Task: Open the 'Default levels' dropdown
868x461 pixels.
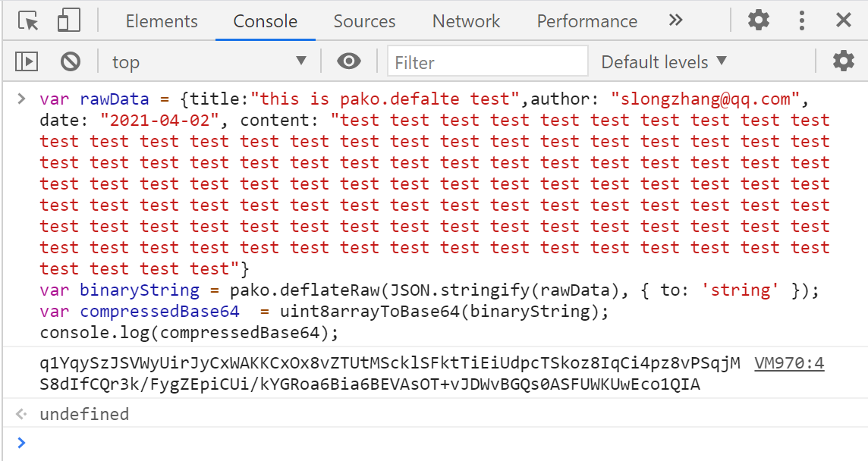Action: pos(663,61)
